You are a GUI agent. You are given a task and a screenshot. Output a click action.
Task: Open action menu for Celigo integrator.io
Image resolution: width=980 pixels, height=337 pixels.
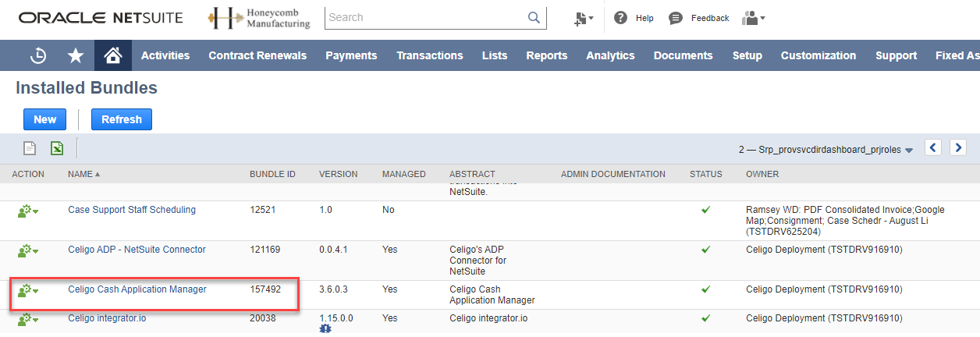[x=28, y=318]
